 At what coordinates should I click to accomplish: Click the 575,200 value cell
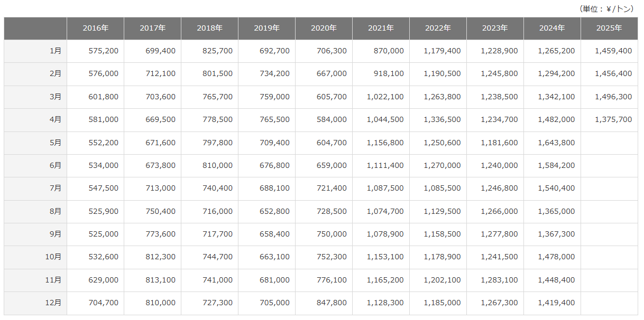(x=104, y=51)
